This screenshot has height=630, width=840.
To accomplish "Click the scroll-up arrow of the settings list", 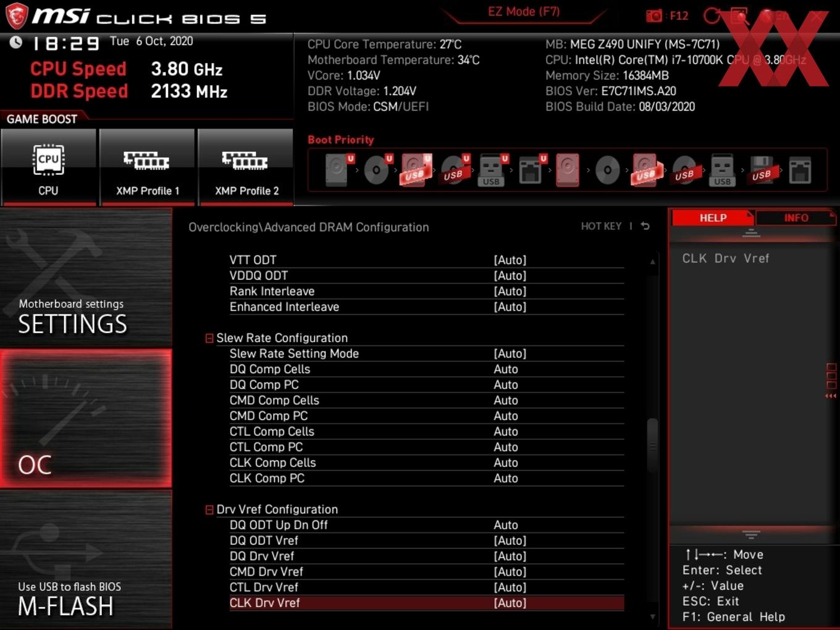I will (652, 262).
